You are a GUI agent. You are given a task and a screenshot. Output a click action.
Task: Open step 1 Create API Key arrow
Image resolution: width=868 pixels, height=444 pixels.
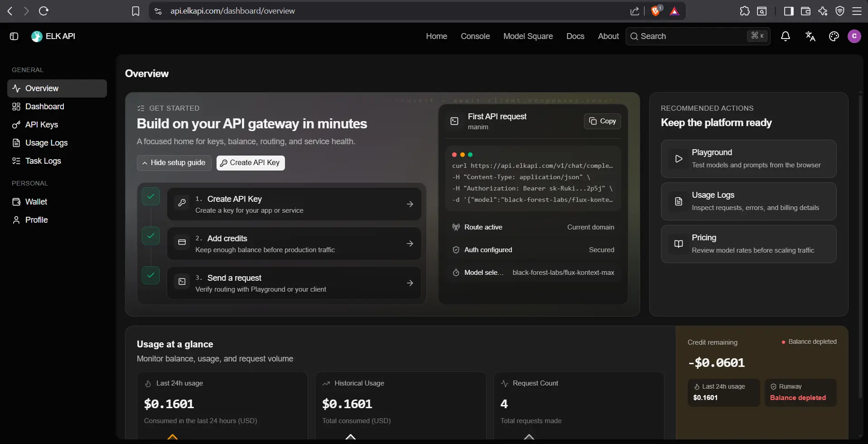coord(410,204)
